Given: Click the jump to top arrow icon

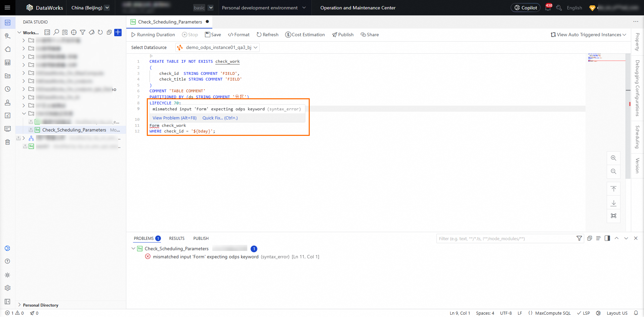Looking at the screenshot, I should point(613,189).
